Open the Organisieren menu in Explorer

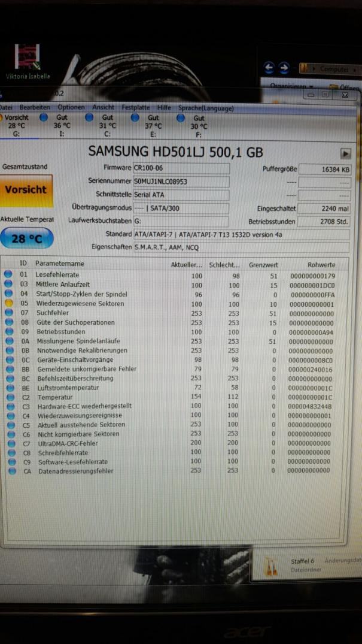point(292,87)
